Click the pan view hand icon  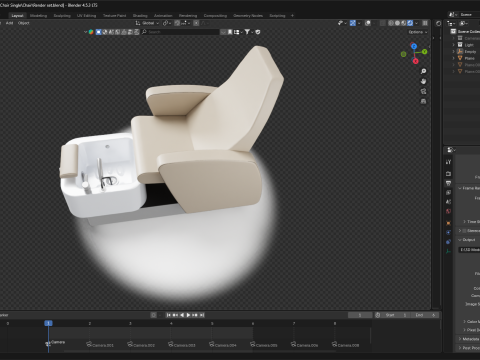[x=423, y=81]
